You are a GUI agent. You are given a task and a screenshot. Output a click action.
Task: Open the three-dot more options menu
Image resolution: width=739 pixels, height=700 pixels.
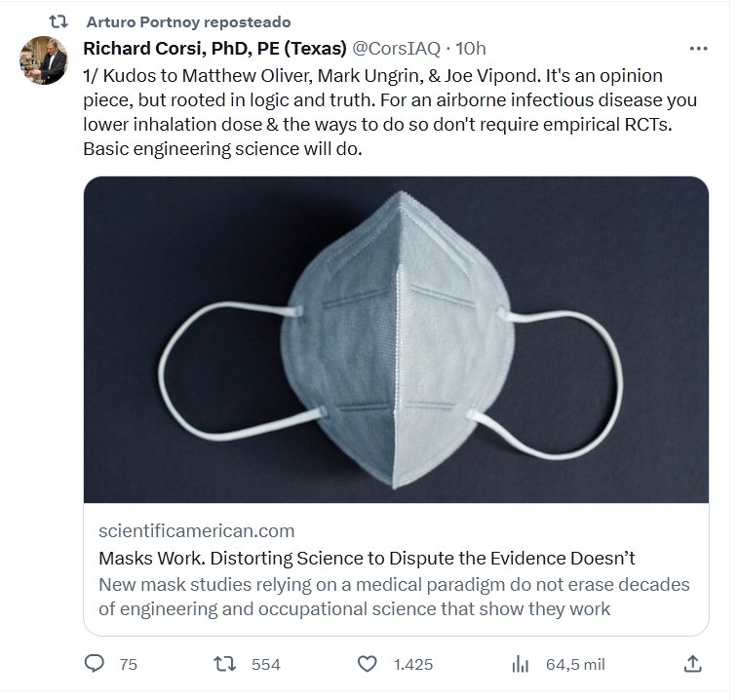point(698,49)
